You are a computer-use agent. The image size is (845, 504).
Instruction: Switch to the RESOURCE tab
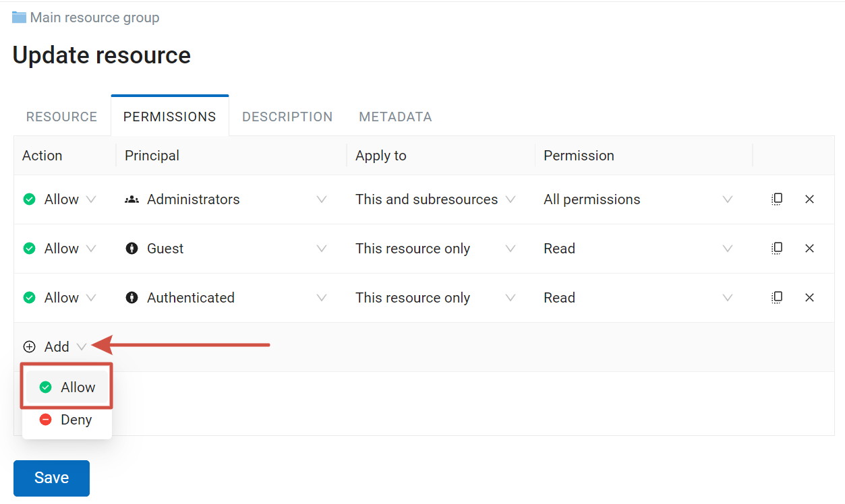[x=62, y=117]
